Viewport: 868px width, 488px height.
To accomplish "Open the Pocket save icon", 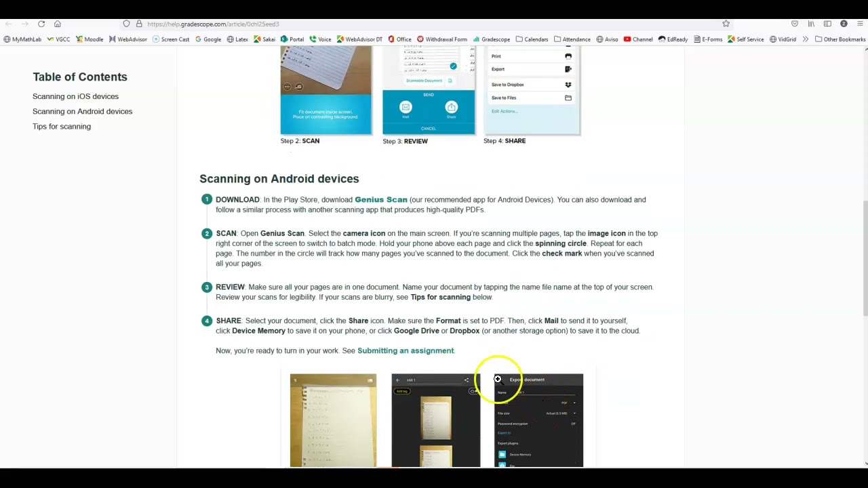I will [x=795, y=24].
